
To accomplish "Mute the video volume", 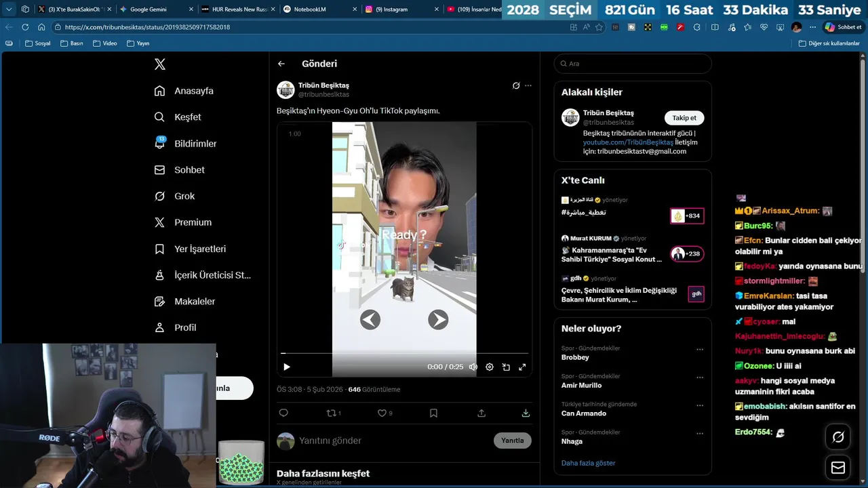I will pyautogui.click(x=473, y=367).
